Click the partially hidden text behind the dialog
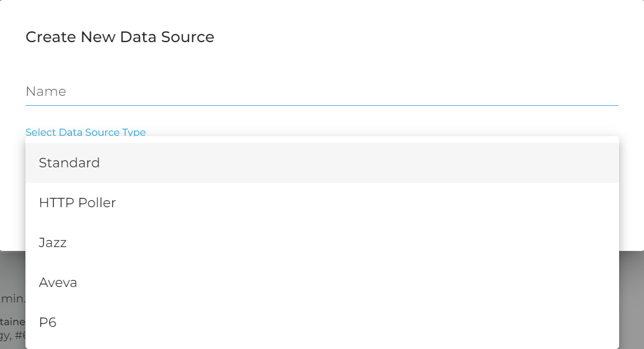 pos(12,299)
